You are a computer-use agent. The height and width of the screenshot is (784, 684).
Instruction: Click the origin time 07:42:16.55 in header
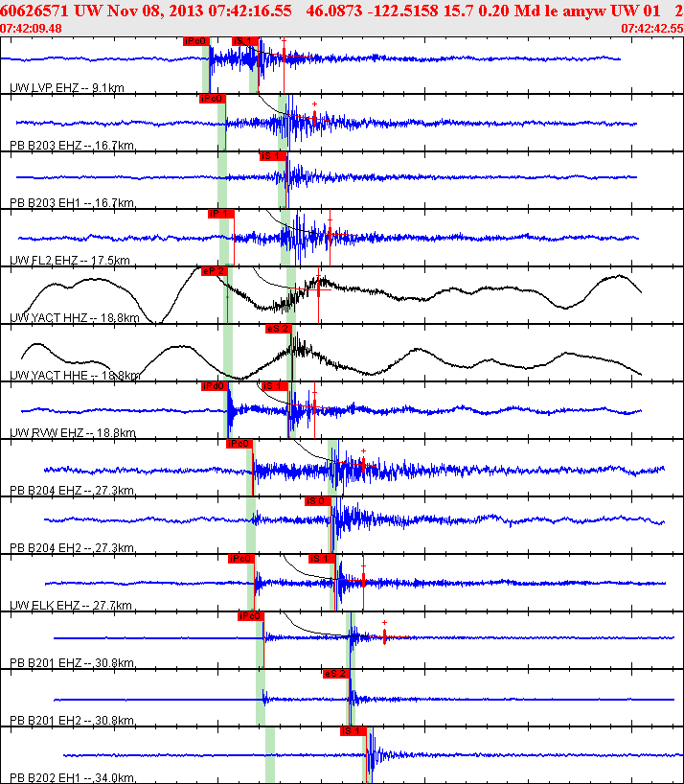(x=250, y=11)
